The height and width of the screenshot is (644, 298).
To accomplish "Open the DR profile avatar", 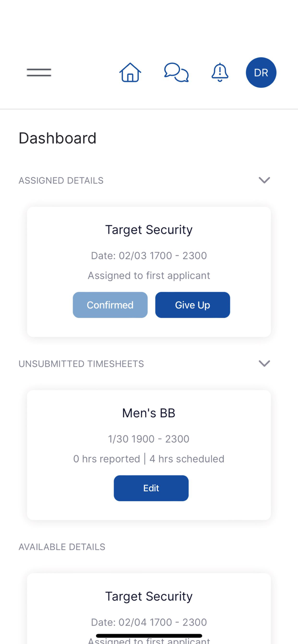I will pyautogui.click(x=261, y=72).
